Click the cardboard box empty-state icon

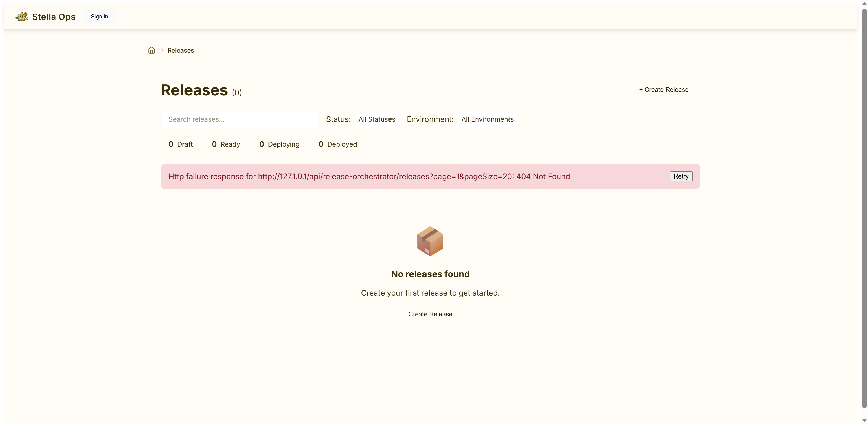pyautogui.click(x=430, y=241)
